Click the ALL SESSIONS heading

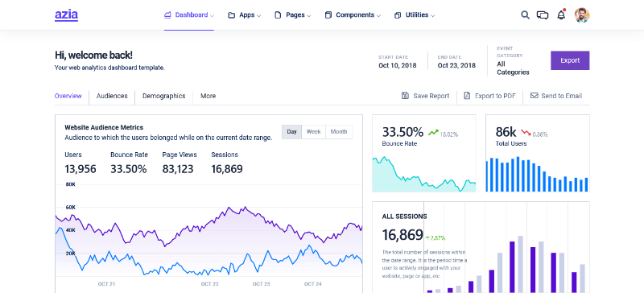404,217
